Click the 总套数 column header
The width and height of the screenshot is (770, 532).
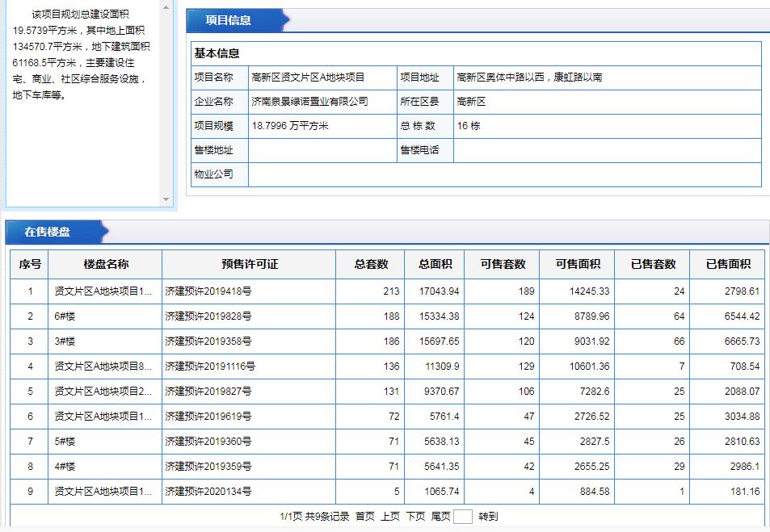(370, 264)
